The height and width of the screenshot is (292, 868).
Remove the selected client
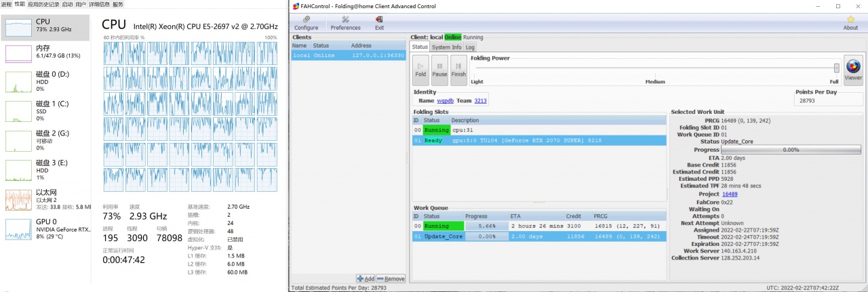[x=391, y=278]
